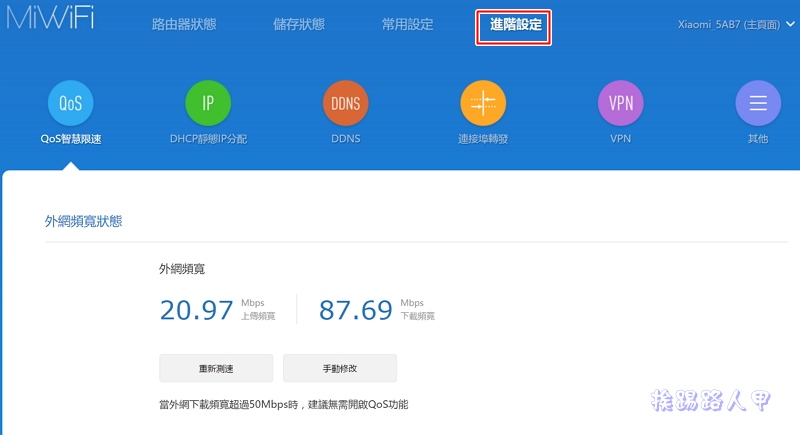
Task: Click the 重新測速 button
Action: click(216, 368)
